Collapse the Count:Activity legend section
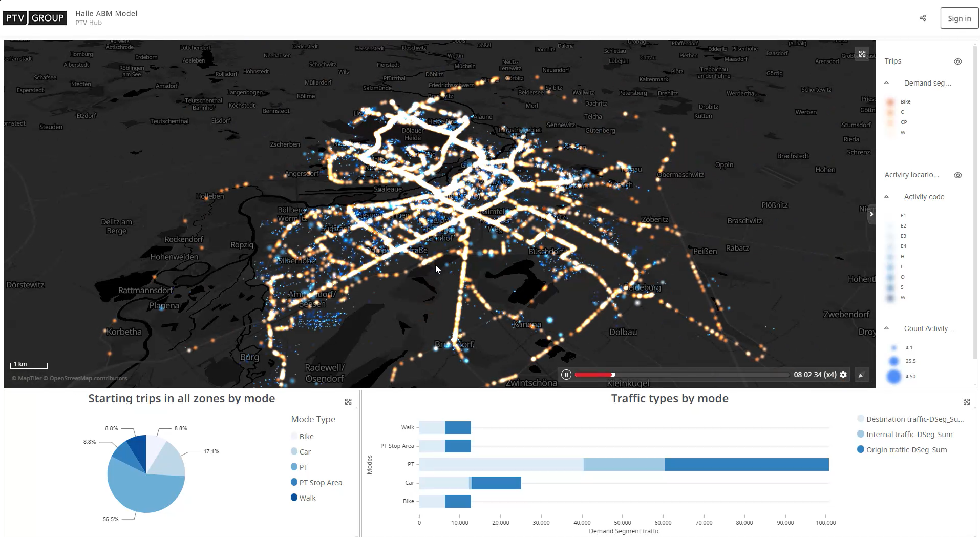The image size is (980, 537). click(x=887, y=328)
